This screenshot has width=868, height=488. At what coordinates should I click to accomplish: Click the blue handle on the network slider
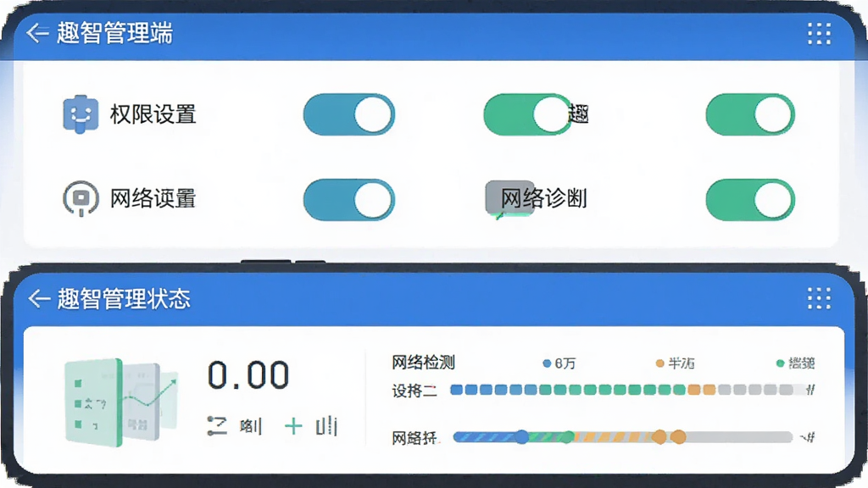(521, 437)
